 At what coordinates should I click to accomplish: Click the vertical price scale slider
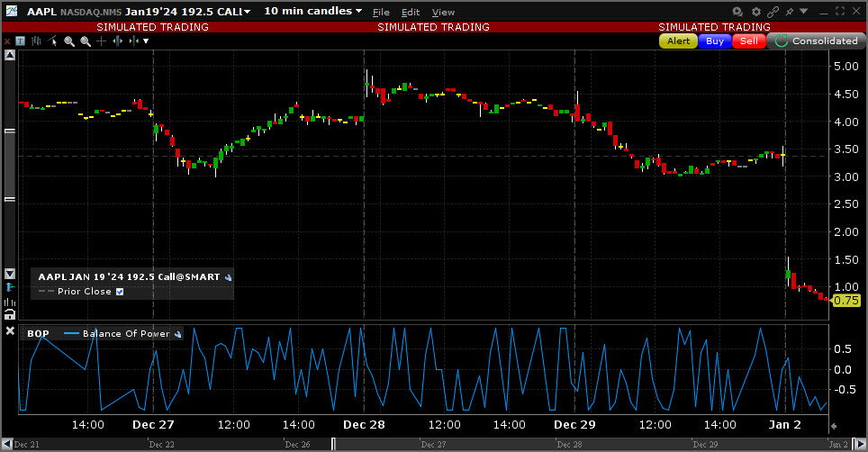[x=10, y=165]
